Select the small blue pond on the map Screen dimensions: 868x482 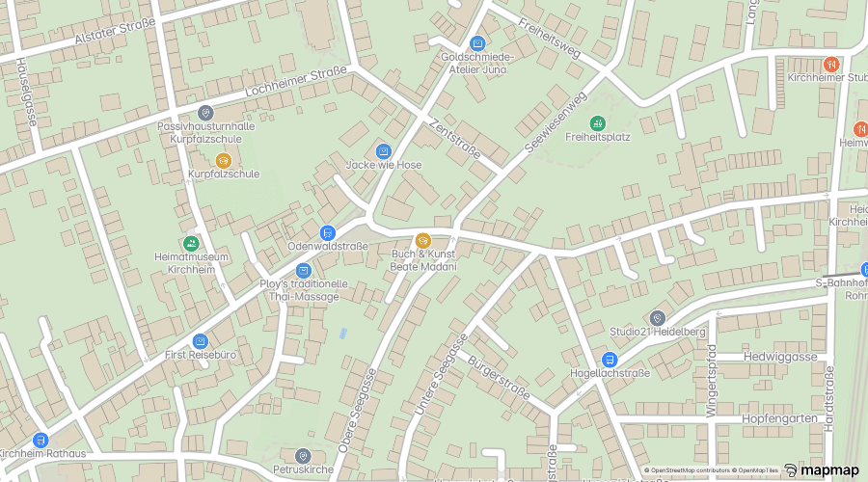point(343,334)
